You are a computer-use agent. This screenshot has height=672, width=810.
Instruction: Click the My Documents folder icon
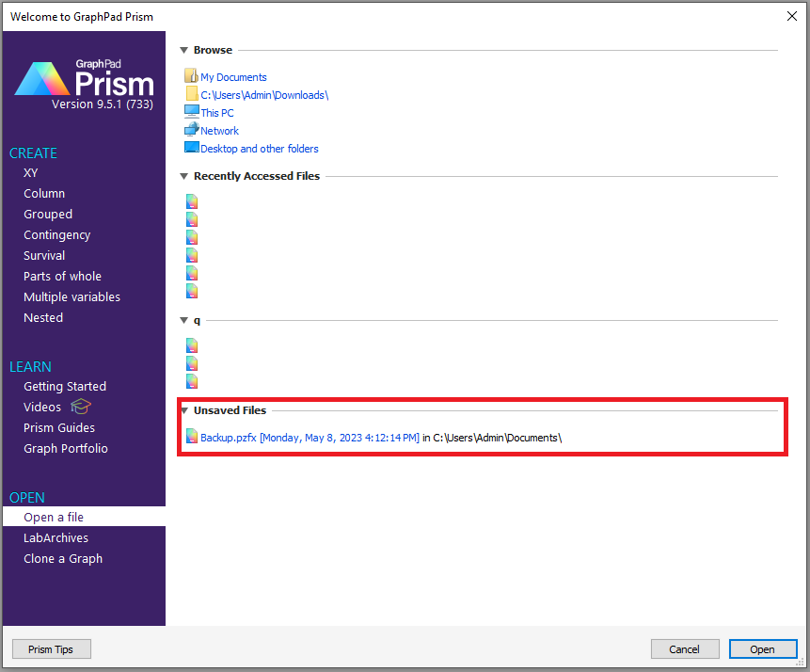click(192, 77)
